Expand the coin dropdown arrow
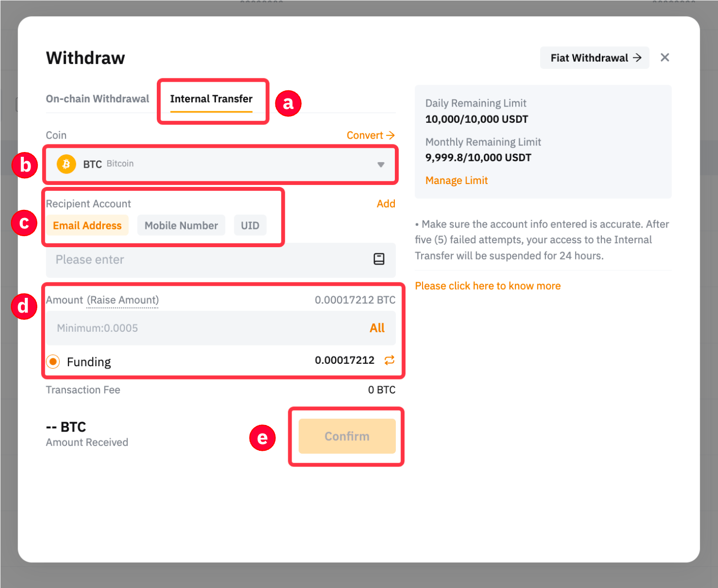The height and width of the screenshot is (588, 718). pyautogui.click(x=381, y=164)
